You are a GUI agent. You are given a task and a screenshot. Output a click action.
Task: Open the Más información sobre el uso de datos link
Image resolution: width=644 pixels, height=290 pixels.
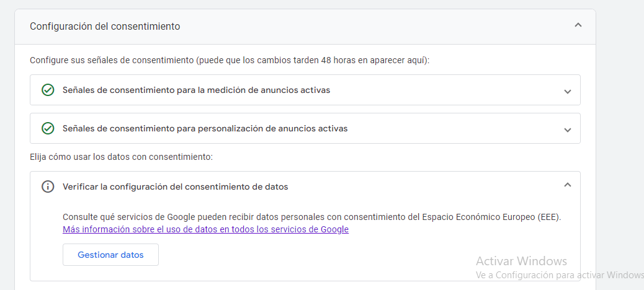(206, 229)
